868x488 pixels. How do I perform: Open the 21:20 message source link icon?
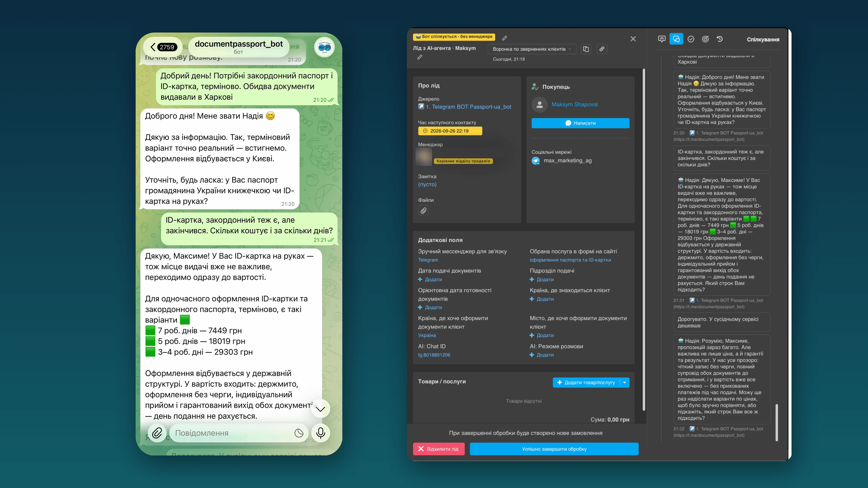(x=692, y=133)
